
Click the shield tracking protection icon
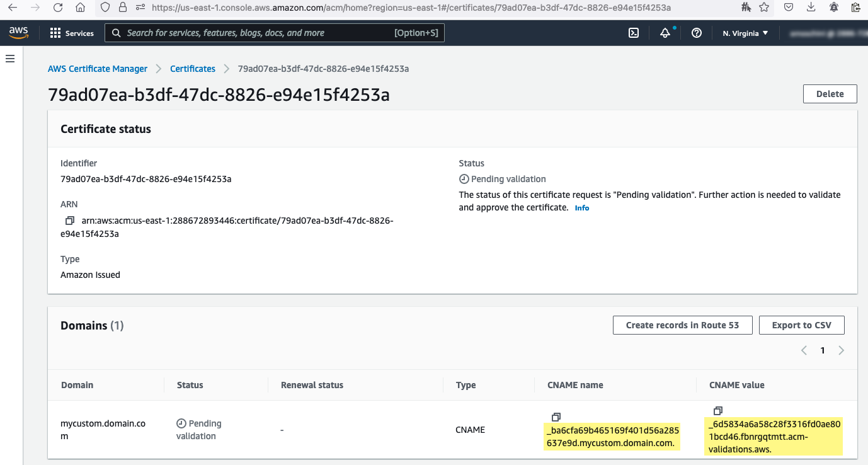[x=105, y=8]
